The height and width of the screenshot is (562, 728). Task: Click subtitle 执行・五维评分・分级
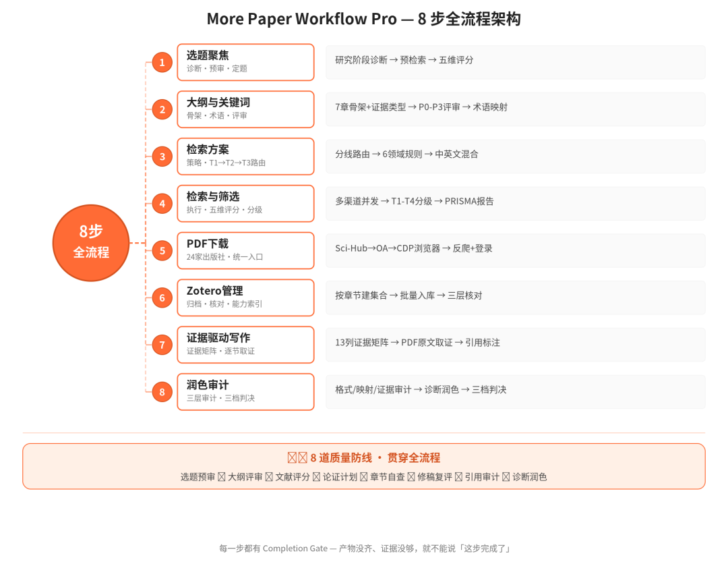click(224, 210)
